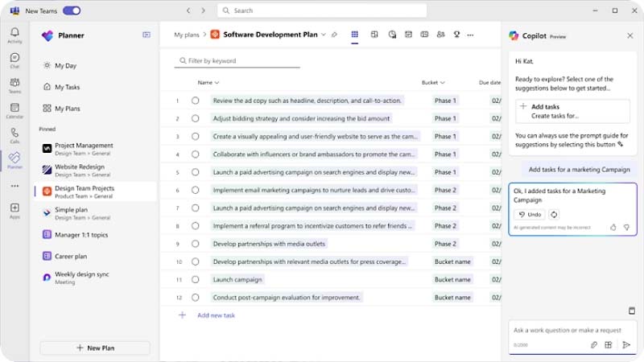The height and width of the screenshot is (362, 644).
Task: Send the Copilot message
Action: 626,345
